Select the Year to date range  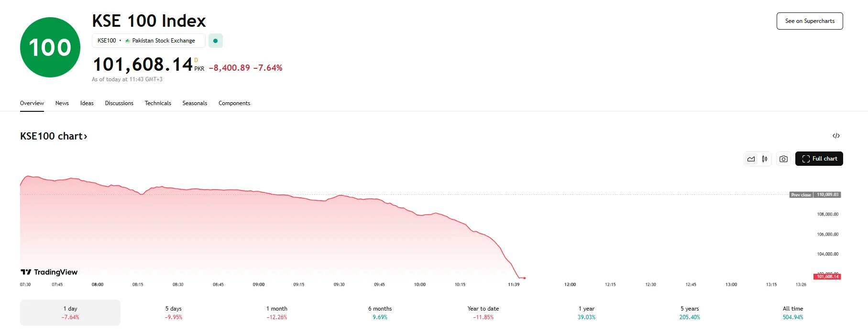(483, 312)
